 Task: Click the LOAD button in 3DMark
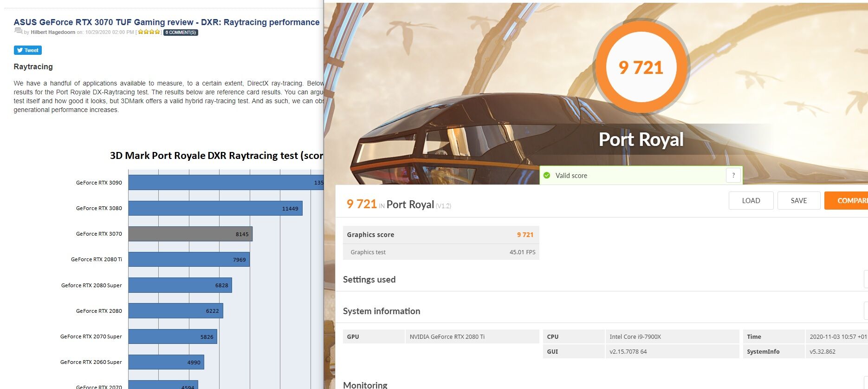(751, 200)
